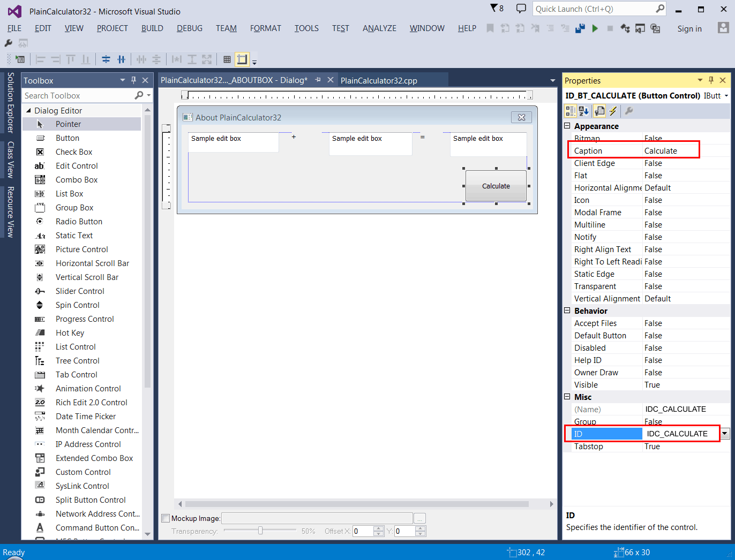Close the About PlainCalculator32 dialog preview
The width and height of the screenshot is (735, 560).
coord(521,117)
